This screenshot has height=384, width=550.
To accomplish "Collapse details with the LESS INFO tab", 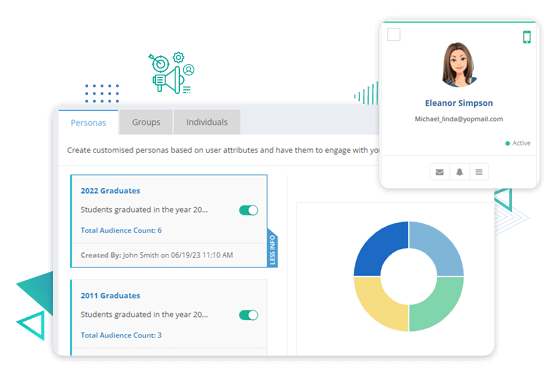I will (x=273, y=249).
